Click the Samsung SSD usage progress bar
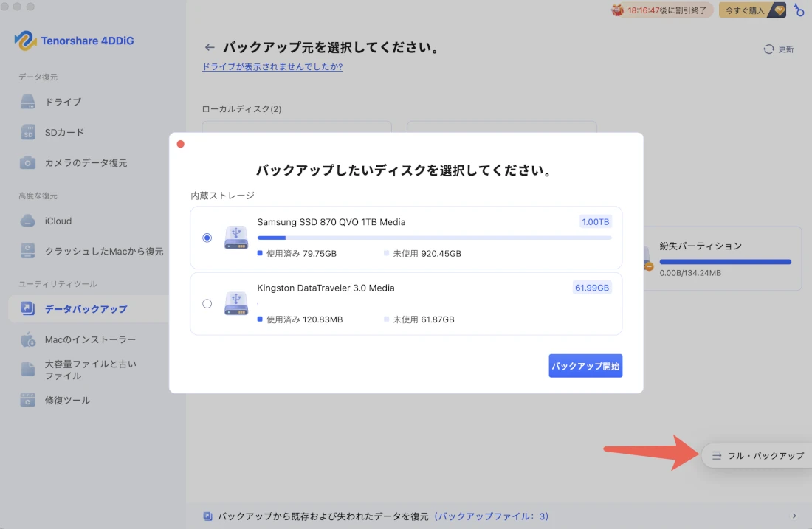 point(435,238)
